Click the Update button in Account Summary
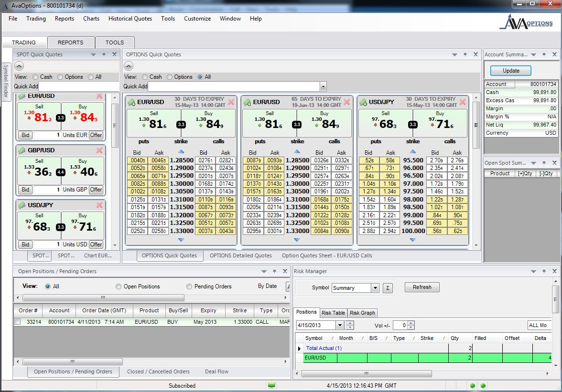Screen dimensions: 562x392 (511, 71)
